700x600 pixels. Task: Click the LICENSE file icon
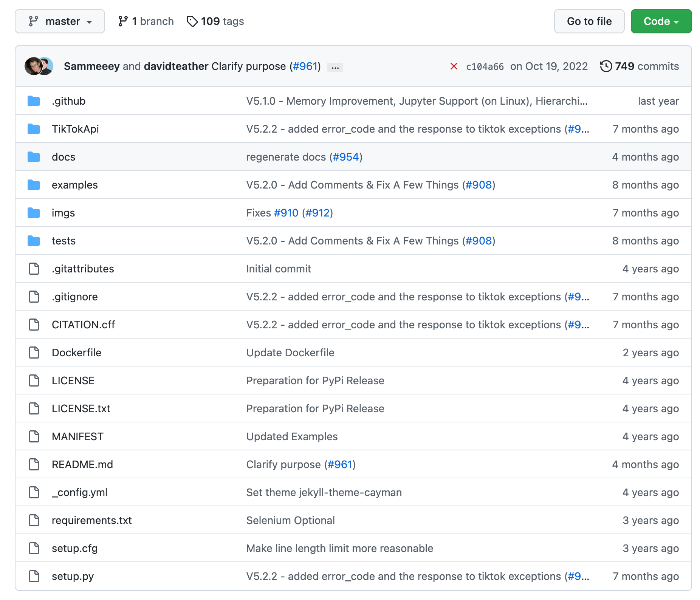pyautogui.click(x=34, y=380)
